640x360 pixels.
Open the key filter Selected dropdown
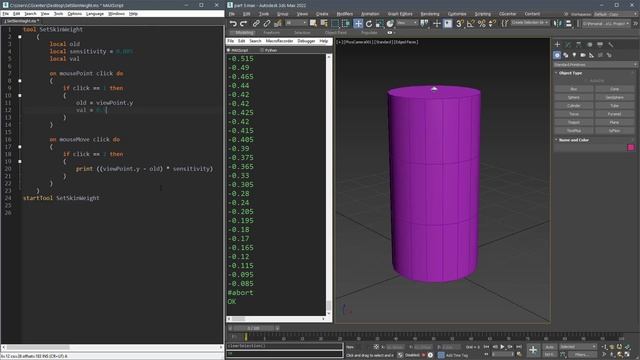pos(578,347)
